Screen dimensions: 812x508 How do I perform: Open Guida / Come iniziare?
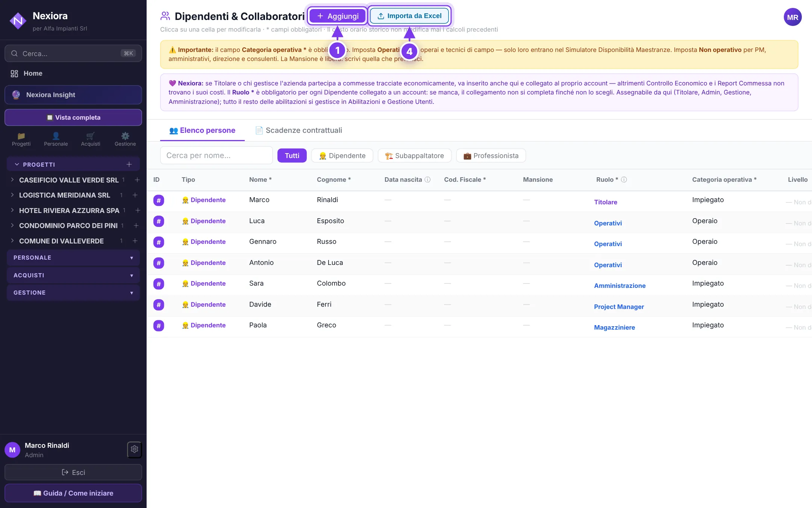(x=73, y=493)
